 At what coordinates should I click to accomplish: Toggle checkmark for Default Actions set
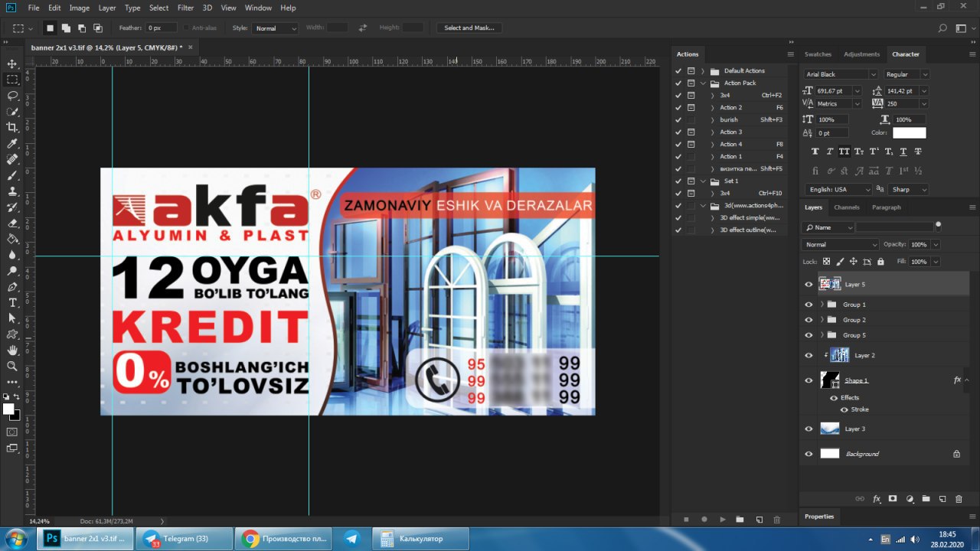678,70
